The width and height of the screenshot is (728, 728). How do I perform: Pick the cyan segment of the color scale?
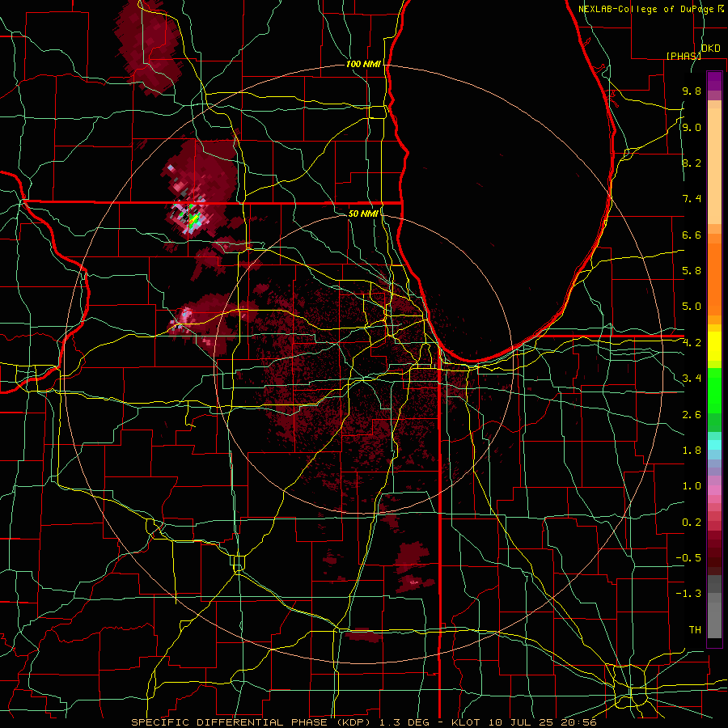click(714, 445)
